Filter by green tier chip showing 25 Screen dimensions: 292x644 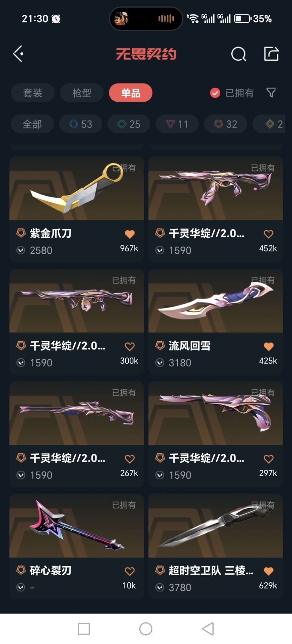coord(129,124)
